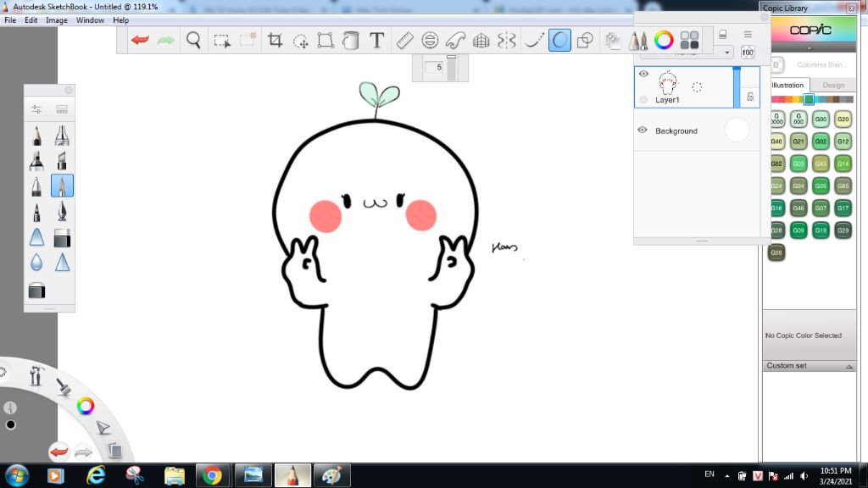Open the Windows Start menu

click(17, 475)
